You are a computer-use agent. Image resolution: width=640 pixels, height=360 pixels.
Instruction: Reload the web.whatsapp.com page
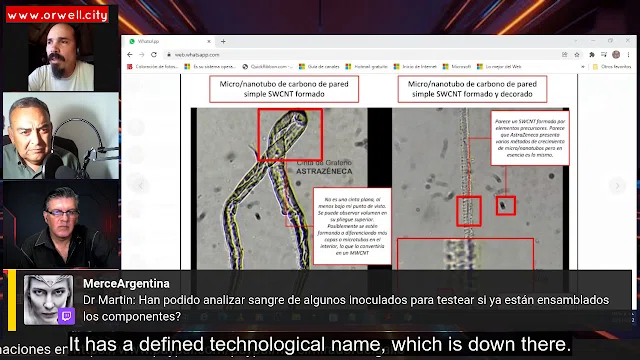point(154,54)
